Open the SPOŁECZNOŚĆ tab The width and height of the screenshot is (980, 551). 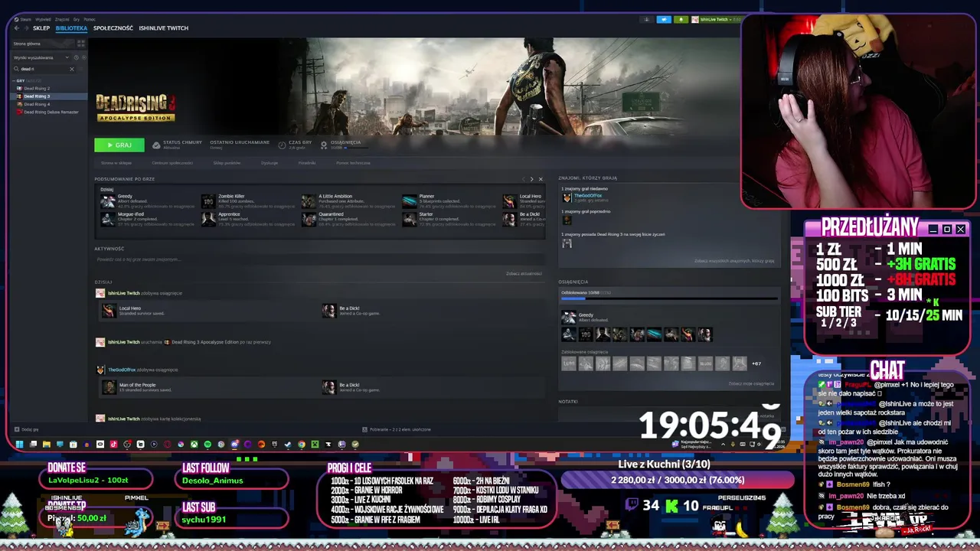[x=113, y=28]
